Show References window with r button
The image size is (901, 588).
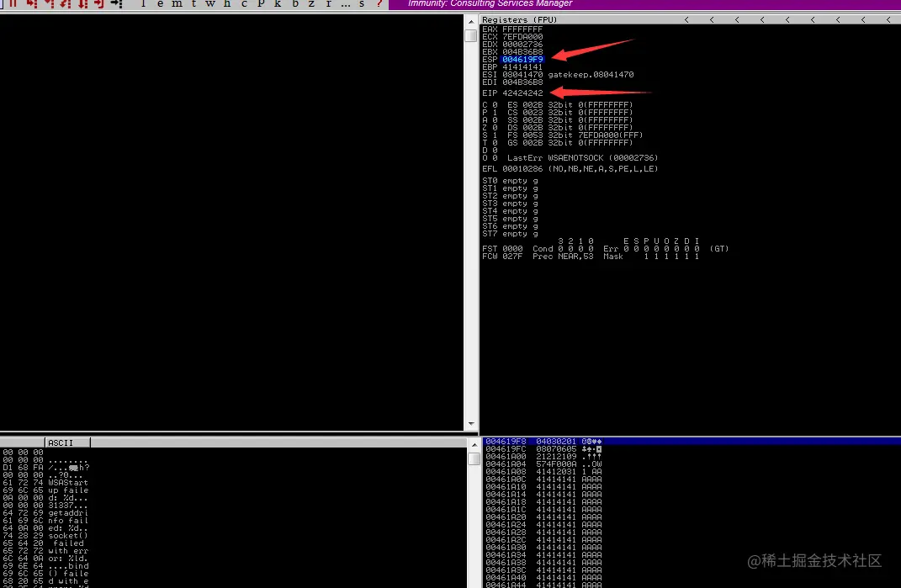(x=328, y=3)
